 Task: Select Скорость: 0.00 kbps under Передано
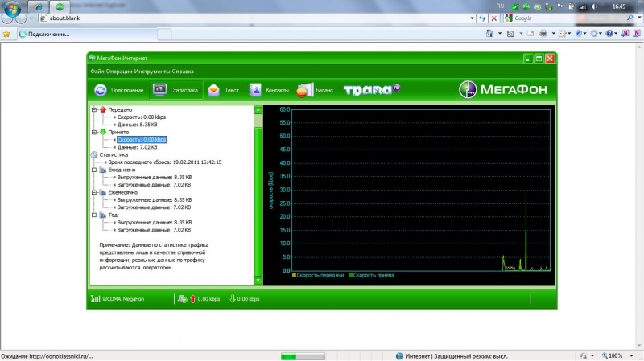(142, 117)
